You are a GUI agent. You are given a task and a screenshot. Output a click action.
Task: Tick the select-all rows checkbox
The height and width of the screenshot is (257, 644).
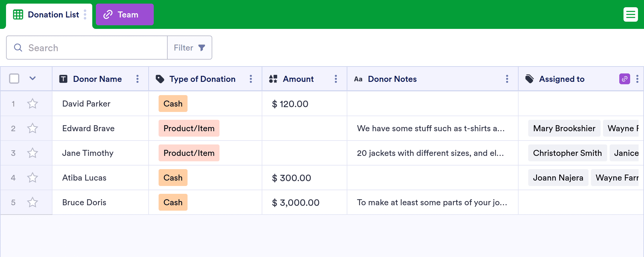[x=14, y=79]
